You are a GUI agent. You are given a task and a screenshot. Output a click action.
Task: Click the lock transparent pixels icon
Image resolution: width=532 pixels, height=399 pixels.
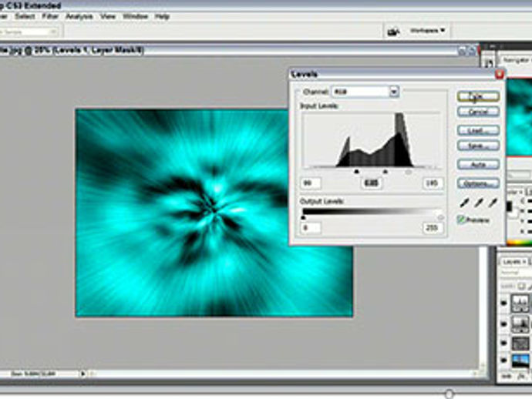(x=523, y=287)
